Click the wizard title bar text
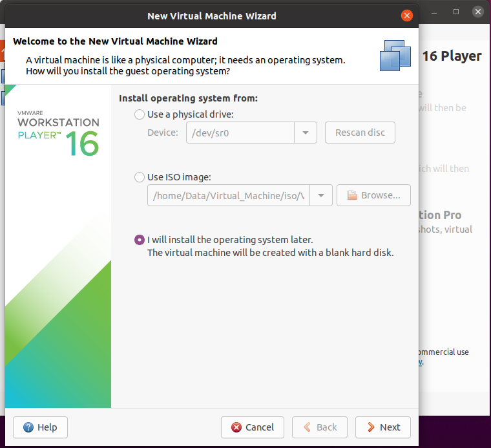 click(212, 16)
